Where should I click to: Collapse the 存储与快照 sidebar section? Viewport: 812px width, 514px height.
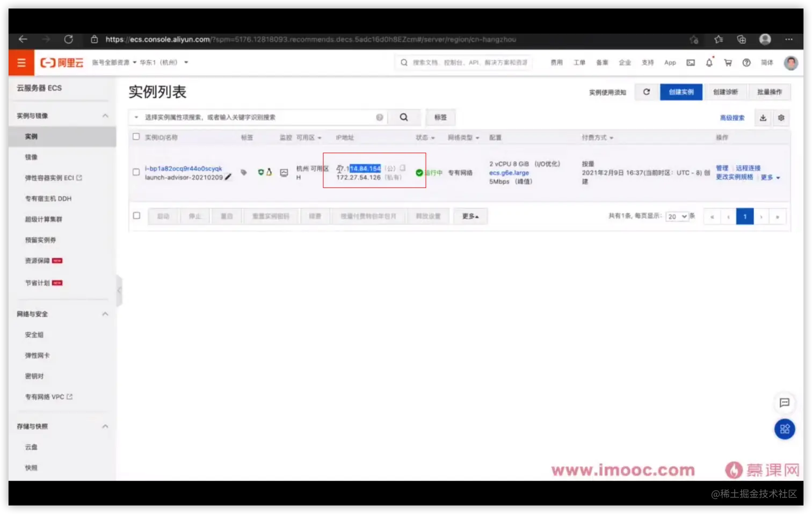tap(105, 426)
